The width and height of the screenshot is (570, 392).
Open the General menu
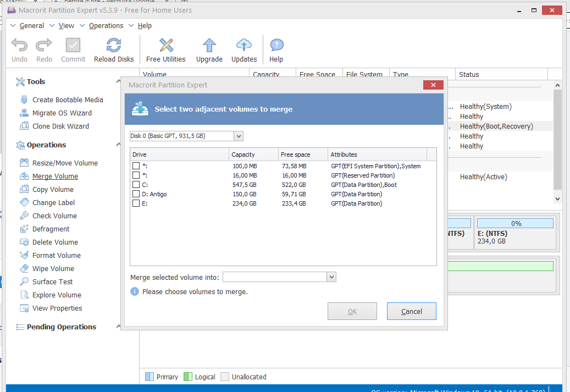tap(32, 25)
